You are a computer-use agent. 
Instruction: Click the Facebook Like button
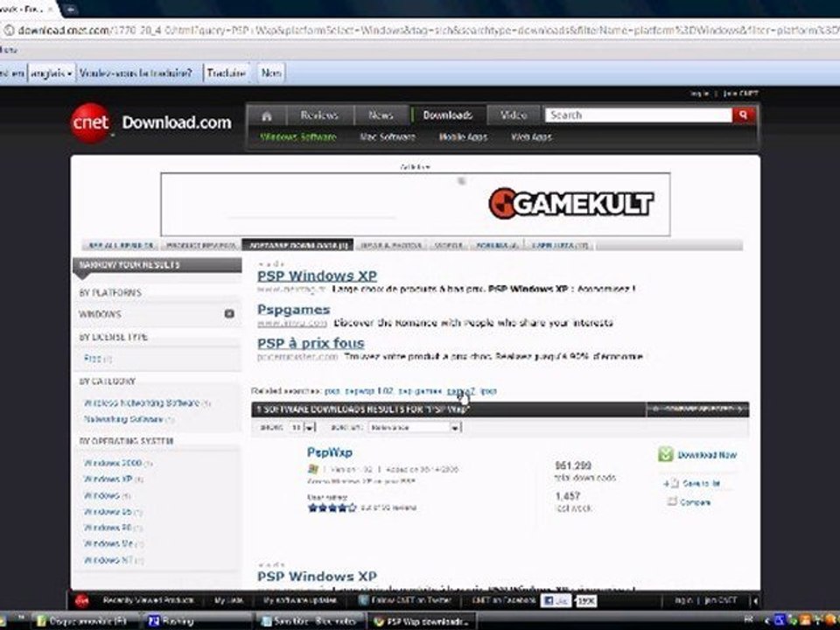click(556, 600)
